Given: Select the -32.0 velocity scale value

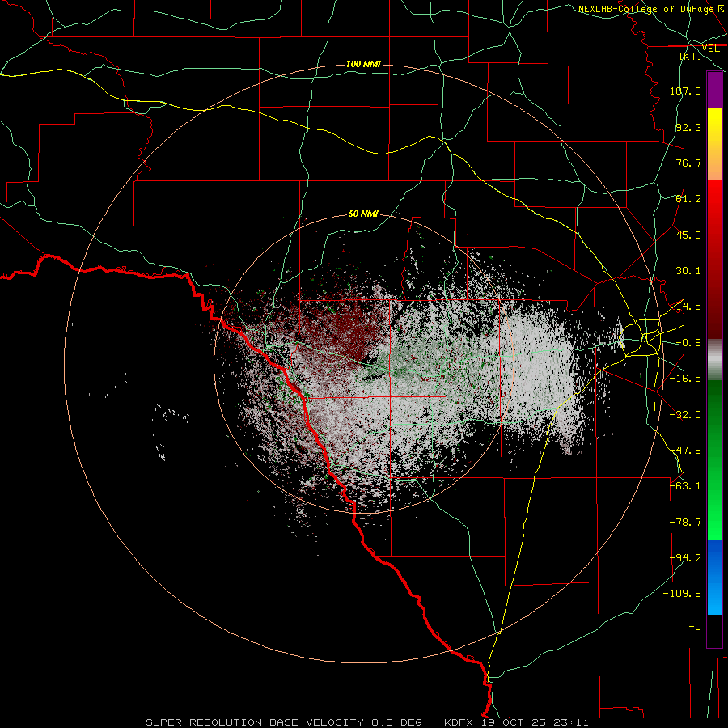Looking at the screenshot, I should pyautogui.click(x=685, y=415).
